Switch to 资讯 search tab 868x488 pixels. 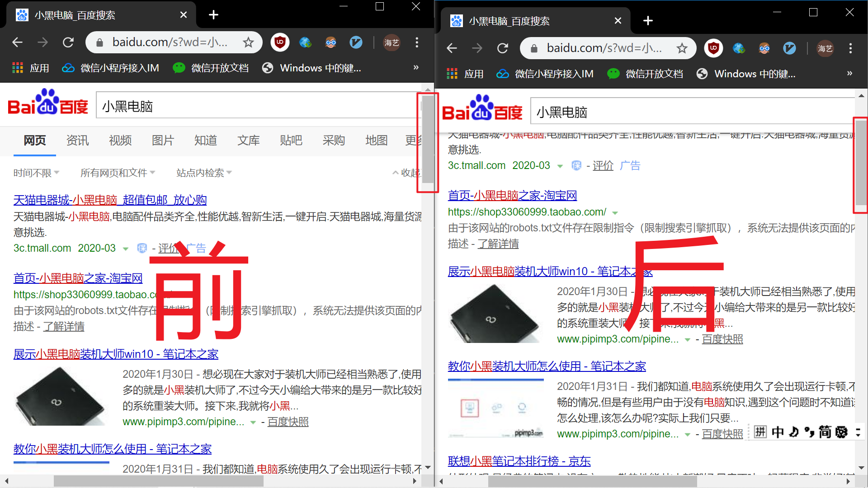(77, 141)
